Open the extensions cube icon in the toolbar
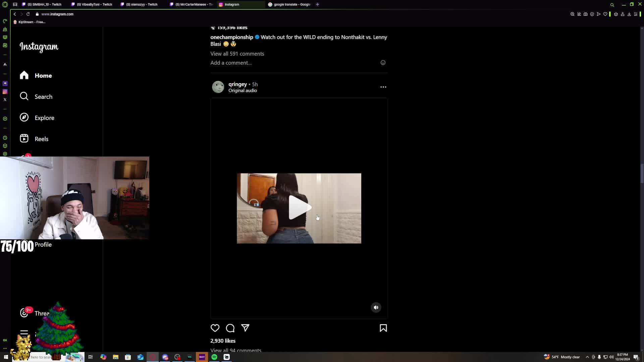 (x=616, y=14)
